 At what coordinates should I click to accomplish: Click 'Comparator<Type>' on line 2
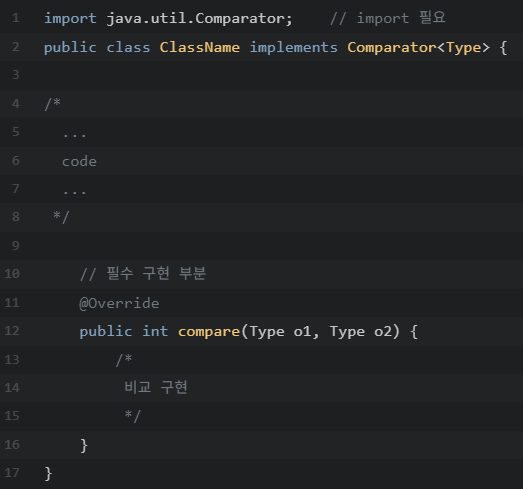pyautogui.click(x=419, y=48)
